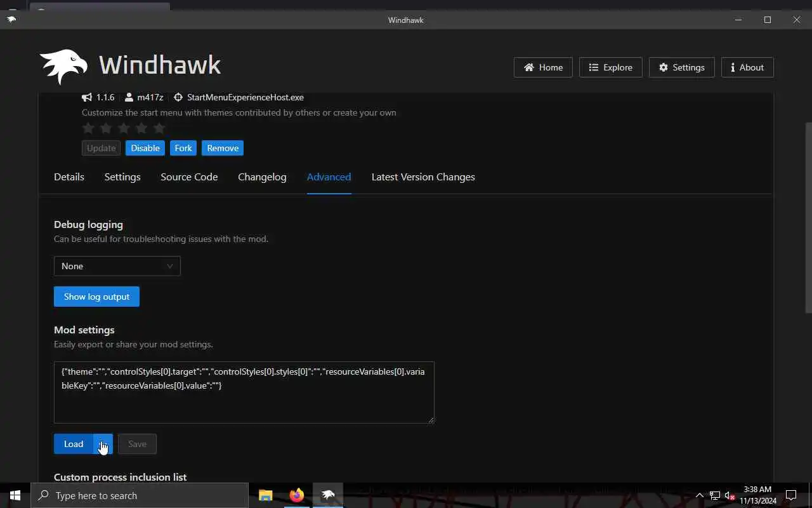Open Windhawk Settings page
812x508 pixels.
click(681, 67)
